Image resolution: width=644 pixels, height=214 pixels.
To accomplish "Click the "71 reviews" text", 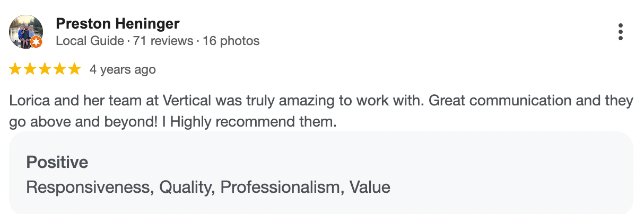I will pos(163,41).
